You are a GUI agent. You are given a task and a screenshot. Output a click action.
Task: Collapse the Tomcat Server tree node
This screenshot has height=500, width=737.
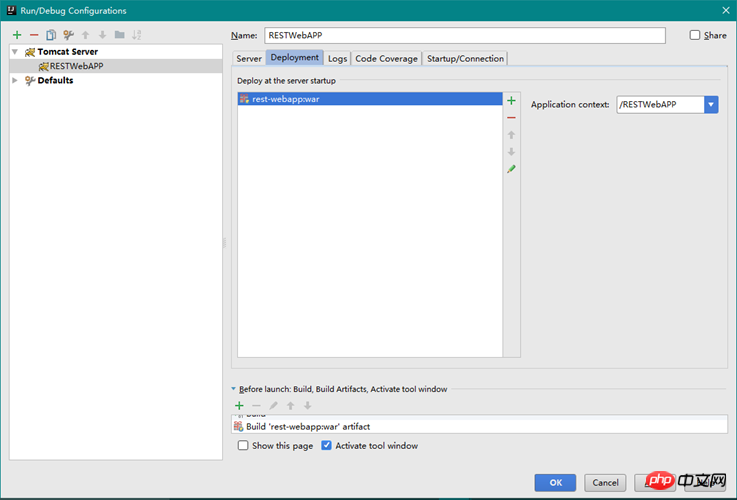pyautogui.click(x=15, y=52)
